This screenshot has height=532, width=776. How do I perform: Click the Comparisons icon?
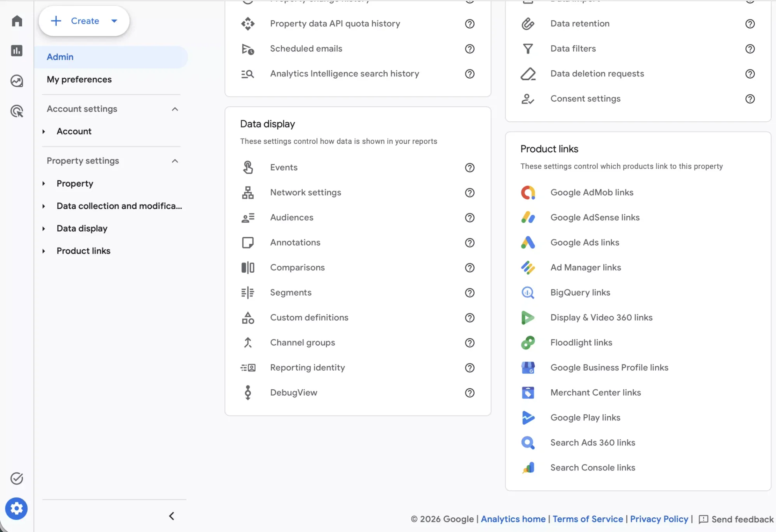coord(248,268)
